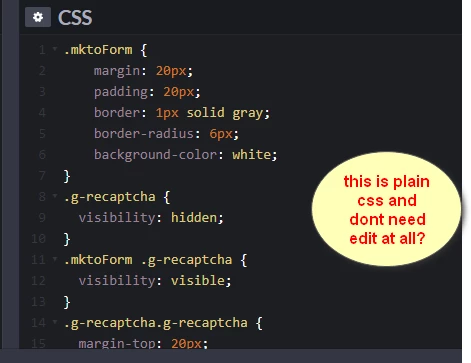Viewport: 471px width, 363px height.
Task: Collapse the fold arrow on line 11
Action: pyautogui.click(x=55, y=259)
